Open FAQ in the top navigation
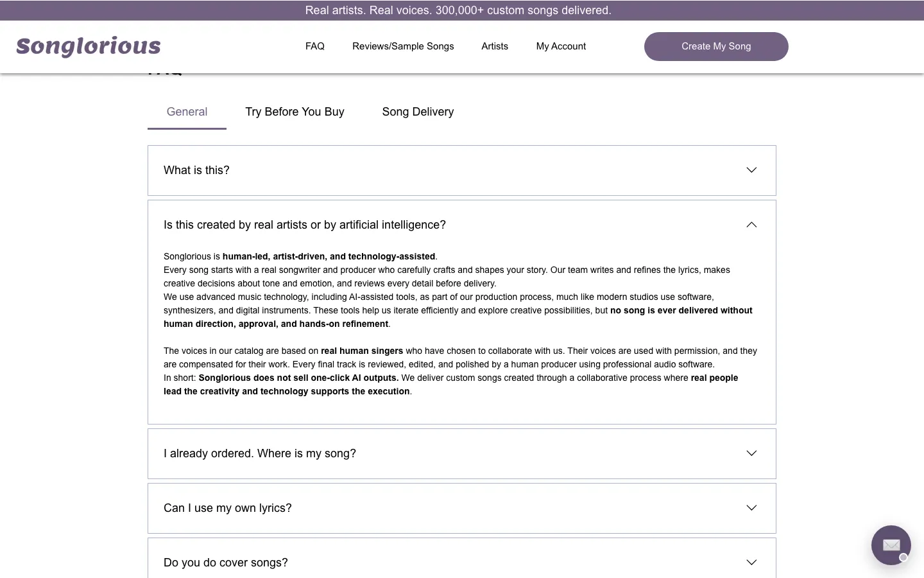 point(315,46)
